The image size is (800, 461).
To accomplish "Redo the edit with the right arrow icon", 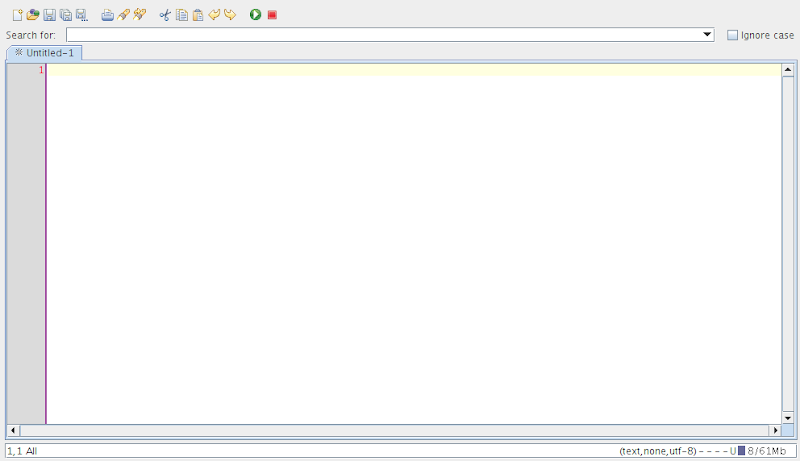I will click(230, 15).
